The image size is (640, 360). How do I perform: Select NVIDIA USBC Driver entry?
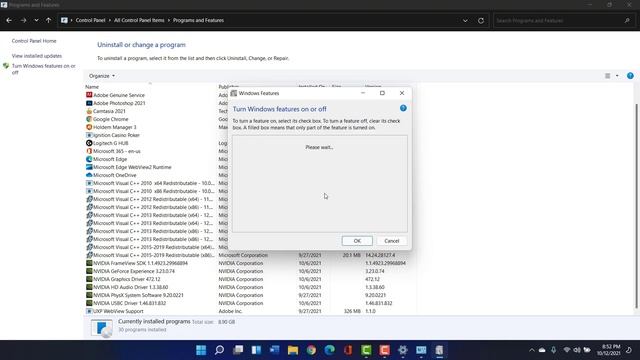tap(129, 303)
